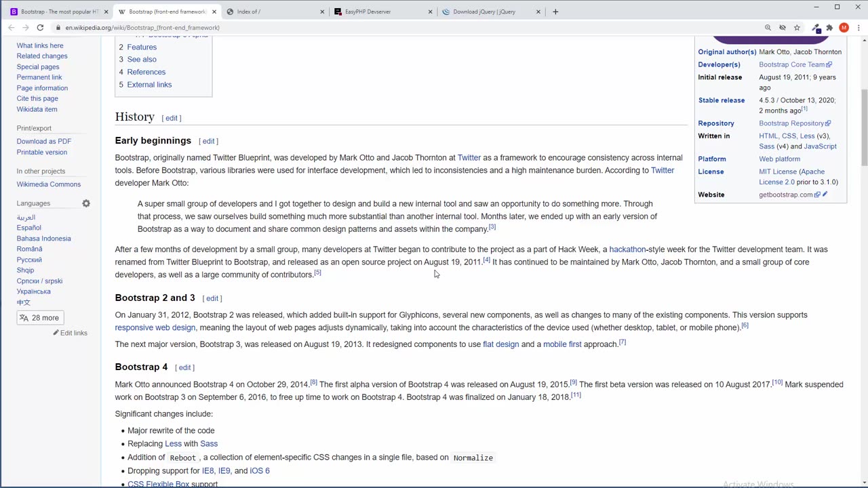Open Permanent link in sidebar
The width and height of the screenshot is (868, 488).
(x=39, y=77)
